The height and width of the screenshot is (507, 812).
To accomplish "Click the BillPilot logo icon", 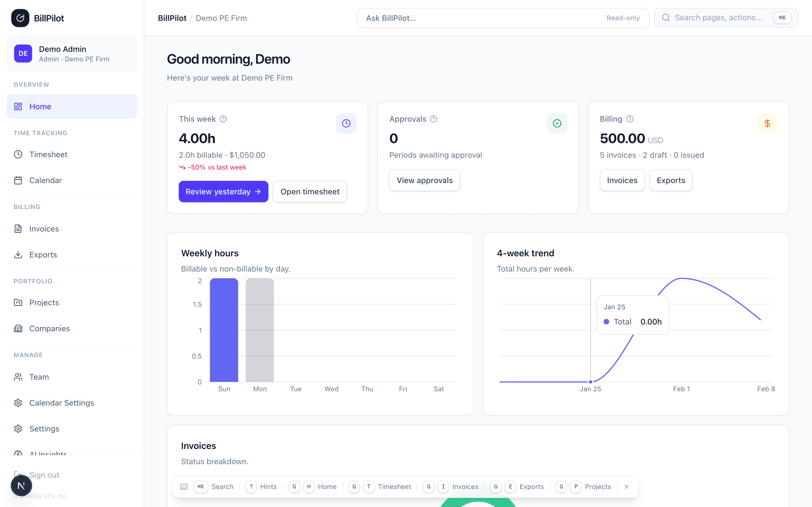I will [x=20, y=18].
